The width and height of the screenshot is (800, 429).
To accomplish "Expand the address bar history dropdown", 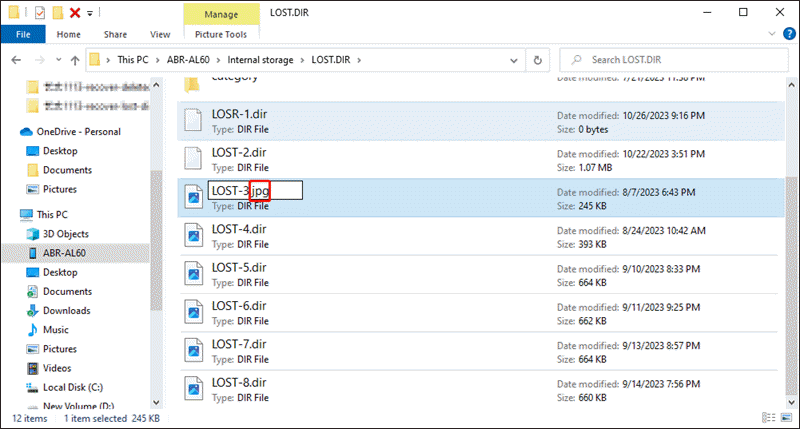I will 514,60.
